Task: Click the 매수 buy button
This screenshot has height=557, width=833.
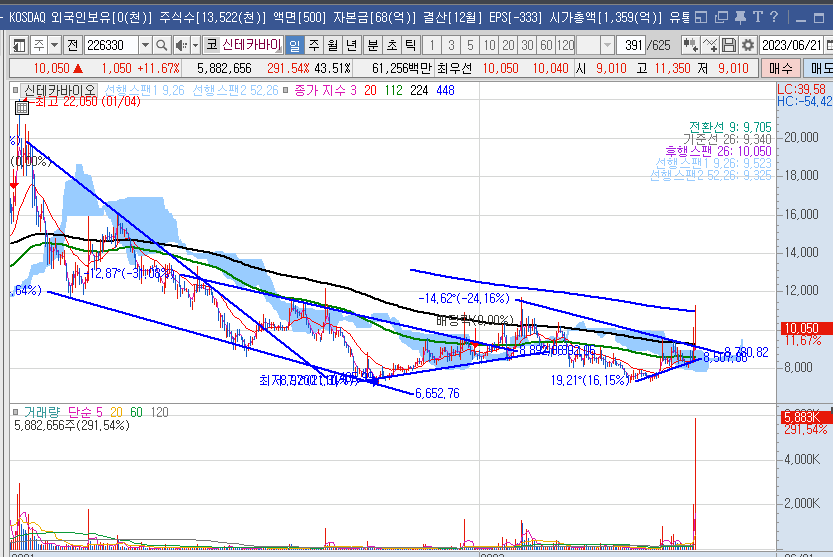Action: (x=780, y=68)
